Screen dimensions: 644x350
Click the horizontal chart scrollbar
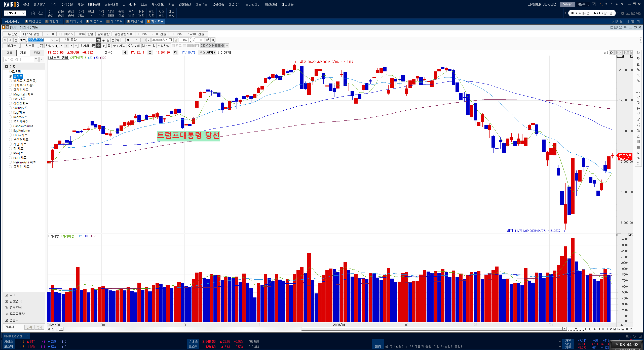click(432, 329)
